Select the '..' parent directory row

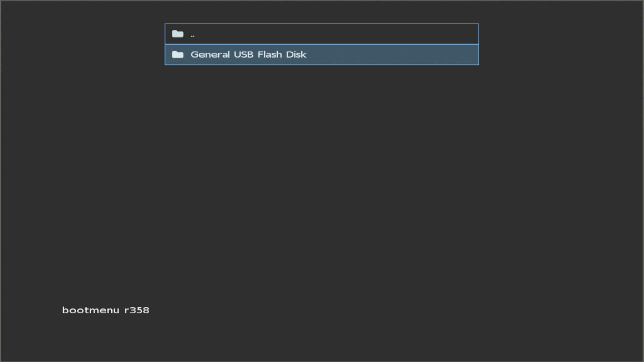[321, 34]
